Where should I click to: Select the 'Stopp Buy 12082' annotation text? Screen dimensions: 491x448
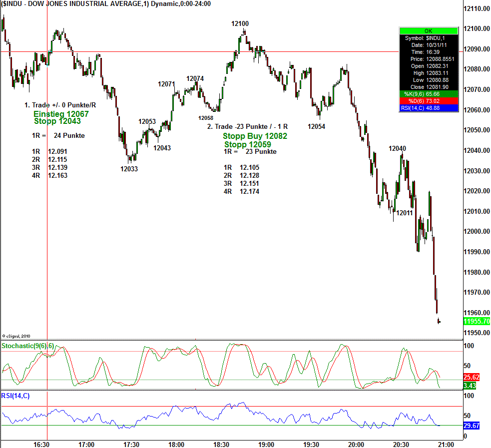(x=255, y=136)
